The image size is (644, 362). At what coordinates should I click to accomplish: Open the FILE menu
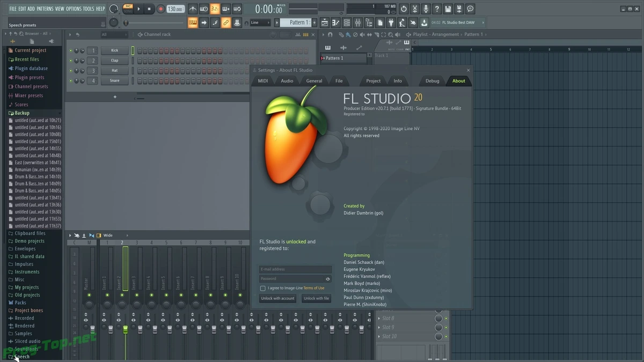coord(13,9)
